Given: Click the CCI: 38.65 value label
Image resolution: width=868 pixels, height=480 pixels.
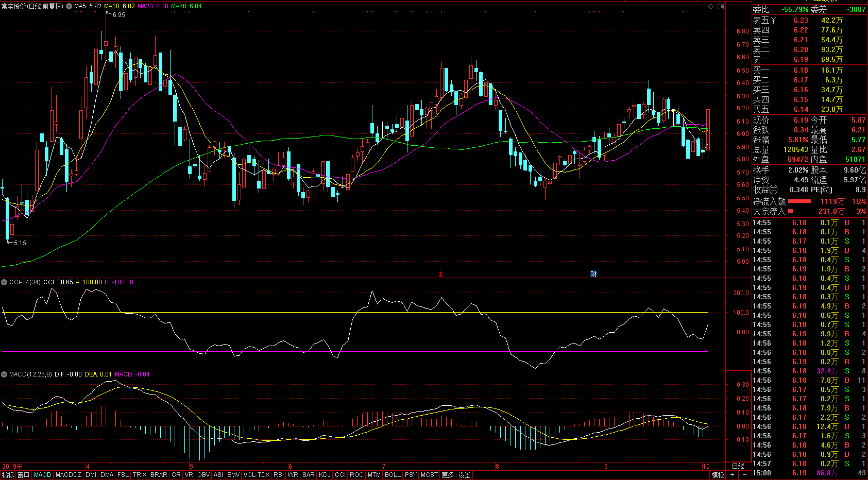Looking at the screenshot, I should pos(58,282).
